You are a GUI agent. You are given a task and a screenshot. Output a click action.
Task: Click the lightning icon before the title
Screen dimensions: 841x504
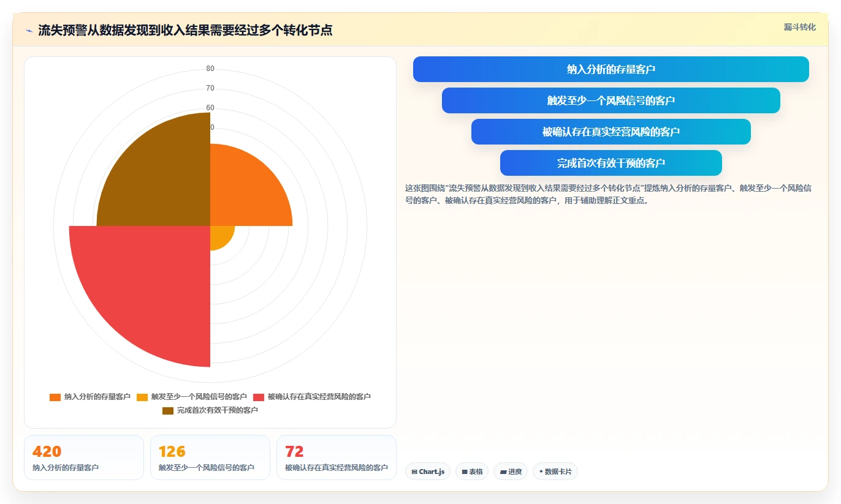click(x=29, y=31)
